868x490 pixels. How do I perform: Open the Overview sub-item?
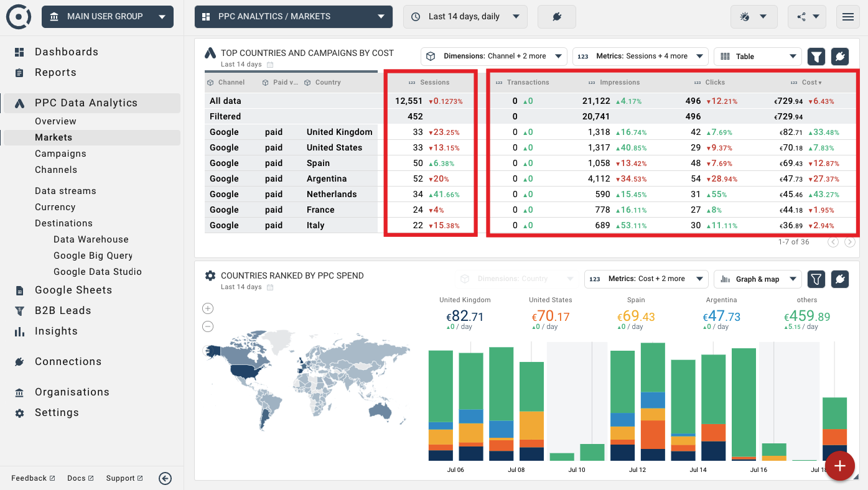point(55,121)
